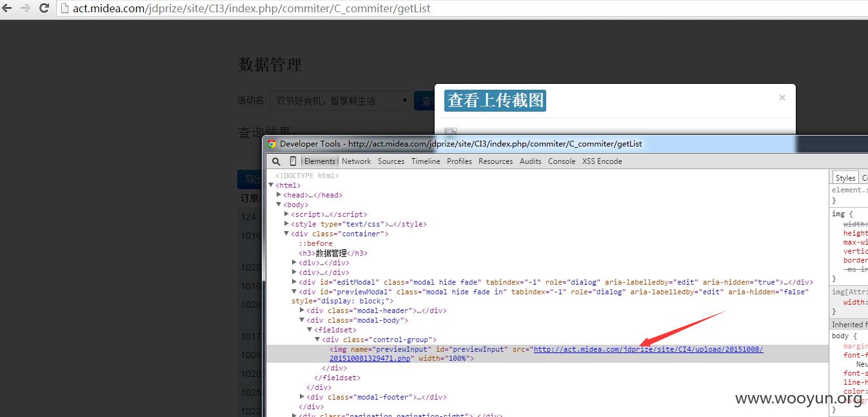The width and height of the screenshot is (868, 417).
Task: Collapse the div class="modal-body" node arrow
Action: pyautogui.click(x=302, y=320)
